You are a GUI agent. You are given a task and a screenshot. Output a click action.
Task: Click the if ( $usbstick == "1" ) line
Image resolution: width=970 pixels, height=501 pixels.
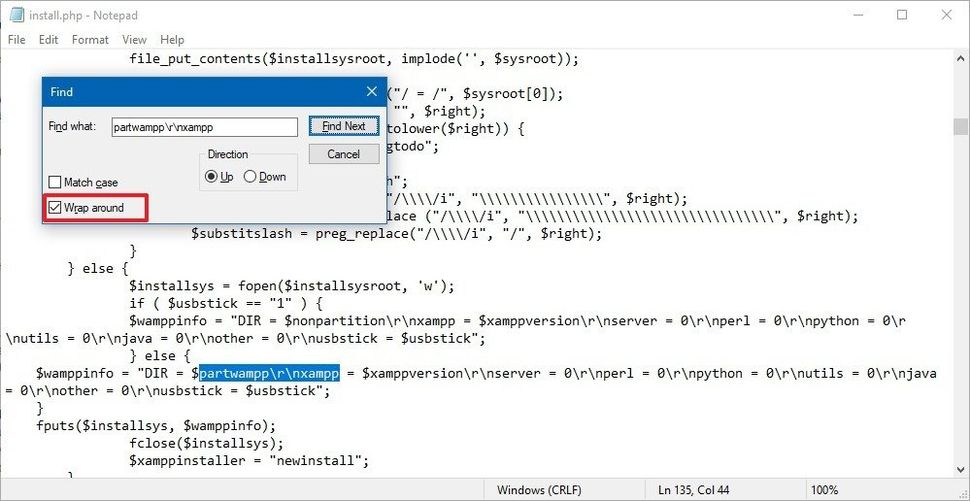pos(226,304)
